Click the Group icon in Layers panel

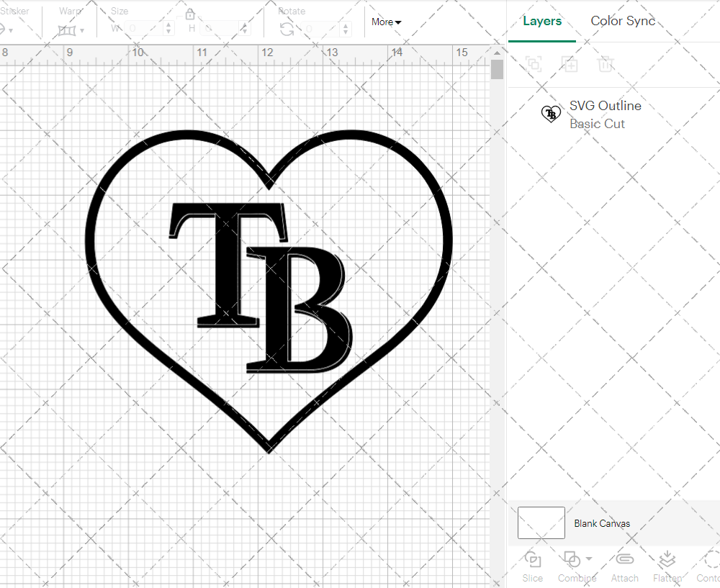coord(534,64)
